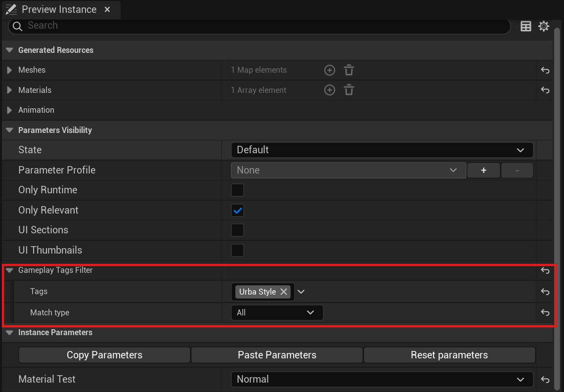564x392 pixels.
Task: Enable the UI Sections checkbox
Action: pyautogui.click(x=237, y=230)
